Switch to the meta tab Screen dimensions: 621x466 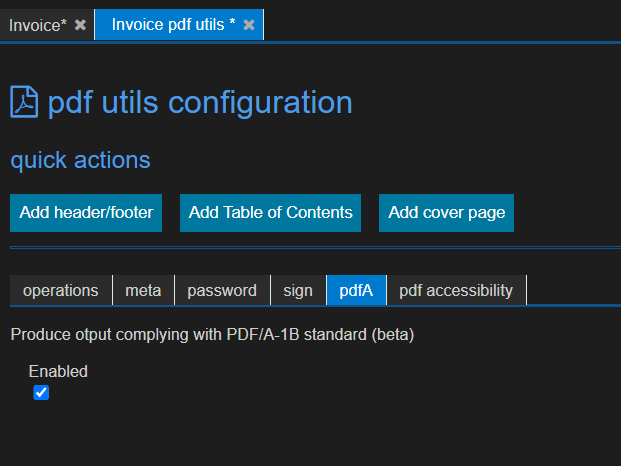coord(143,290)
